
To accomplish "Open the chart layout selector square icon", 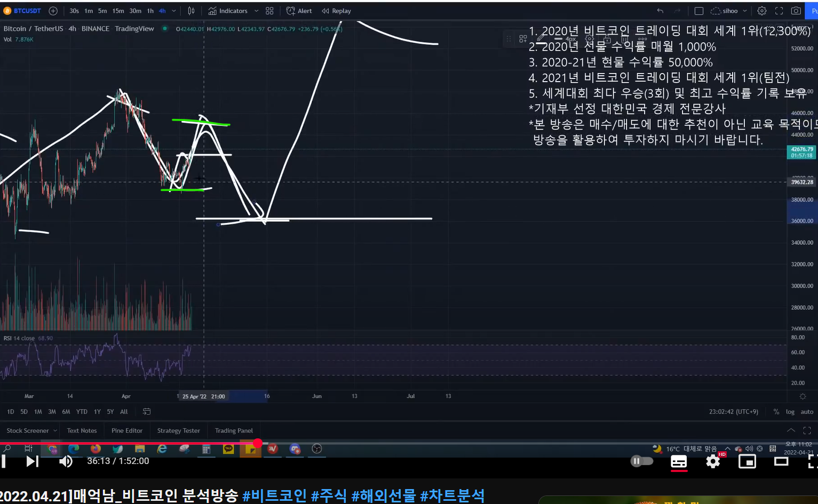I will pos(699,11).
